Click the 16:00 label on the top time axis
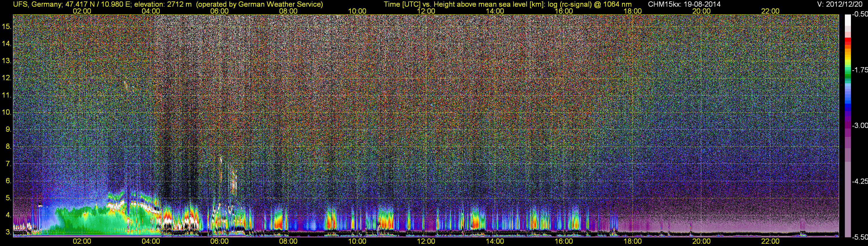The height and width of the screenshot is (246, 868). click(564, 11)
